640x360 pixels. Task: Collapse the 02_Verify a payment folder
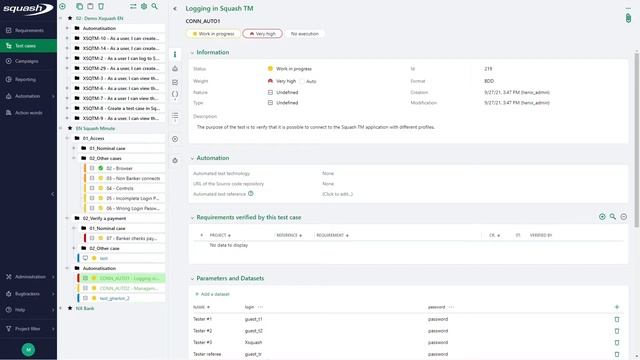point(67,218)
